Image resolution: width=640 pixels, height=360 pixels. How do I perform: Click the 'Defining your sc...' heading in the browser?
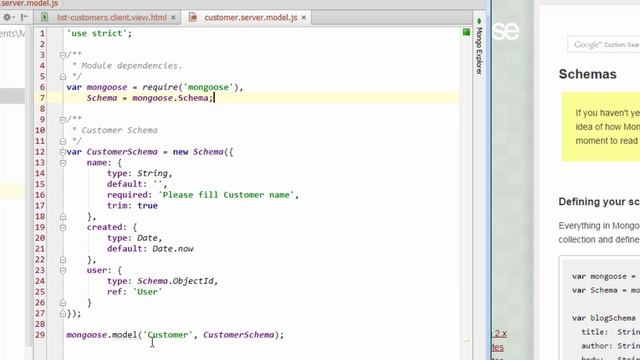coord(599,202)
